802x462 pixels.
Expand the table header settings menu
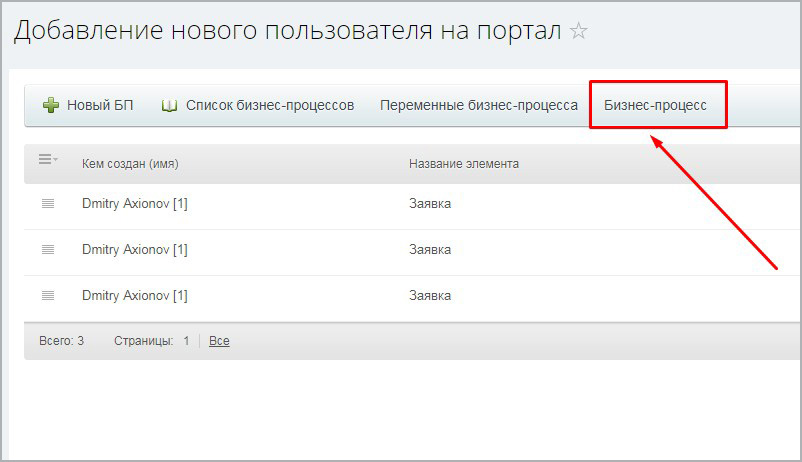click(x=48, y=160)
